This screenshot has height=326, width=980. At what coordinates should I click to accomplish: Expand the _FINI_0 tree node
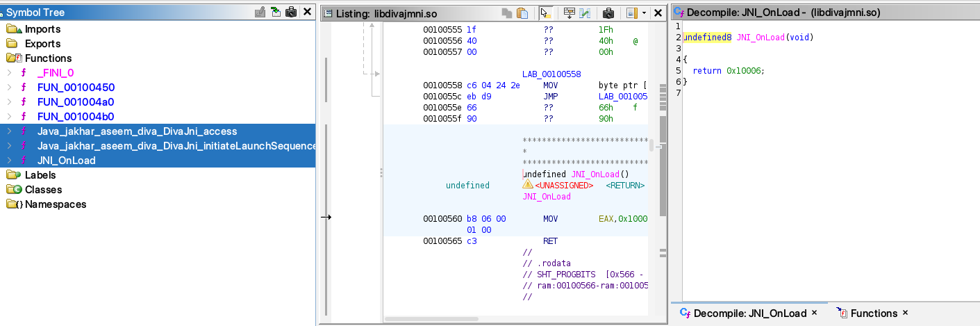[9, 73]
